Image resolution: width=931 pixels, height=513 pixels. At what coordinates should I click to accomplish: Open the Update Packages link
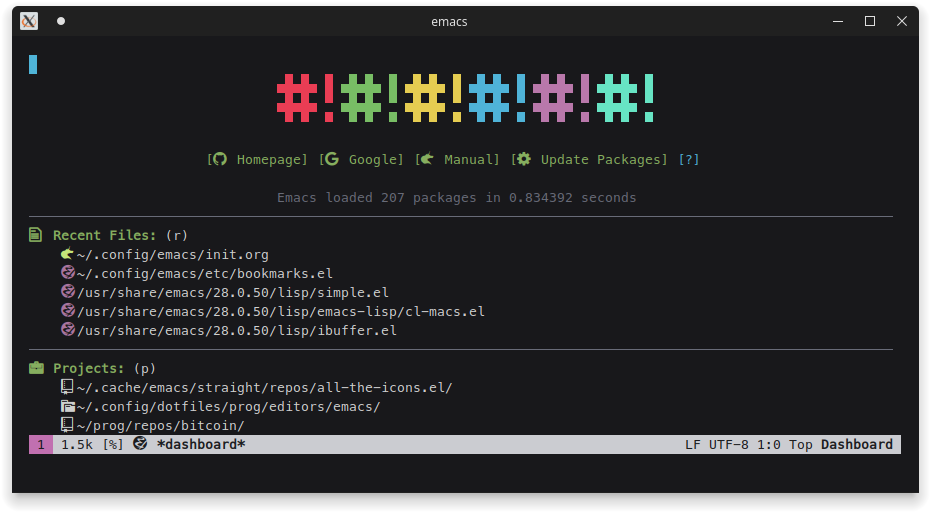point(602,160)
